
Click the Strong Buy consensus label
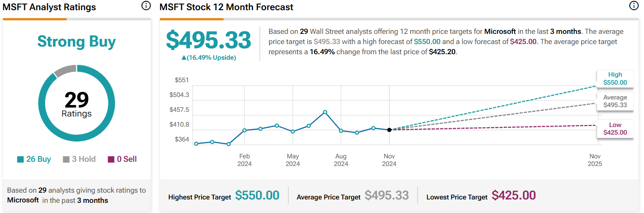76,41
